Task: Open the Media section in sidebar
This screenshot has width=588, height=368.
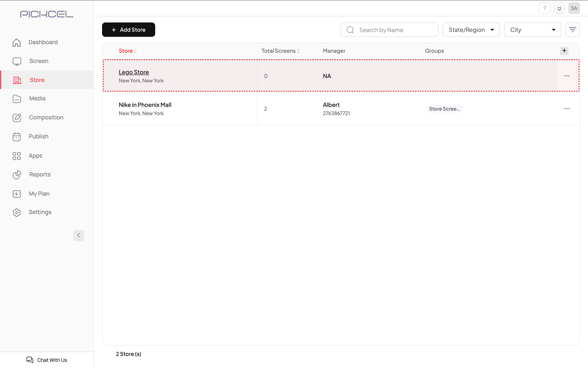Action: (x=37, y=99)
